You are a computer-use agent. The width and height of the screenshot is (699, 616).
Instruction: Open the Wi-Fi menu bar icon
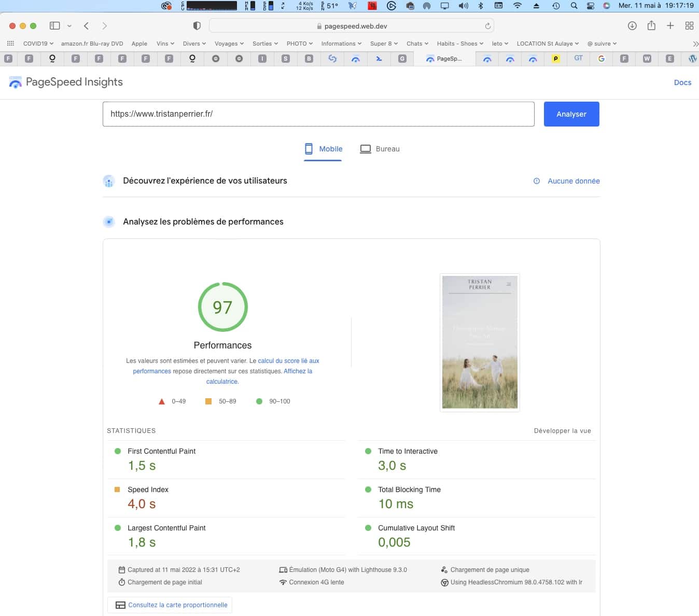pos(517,6)
